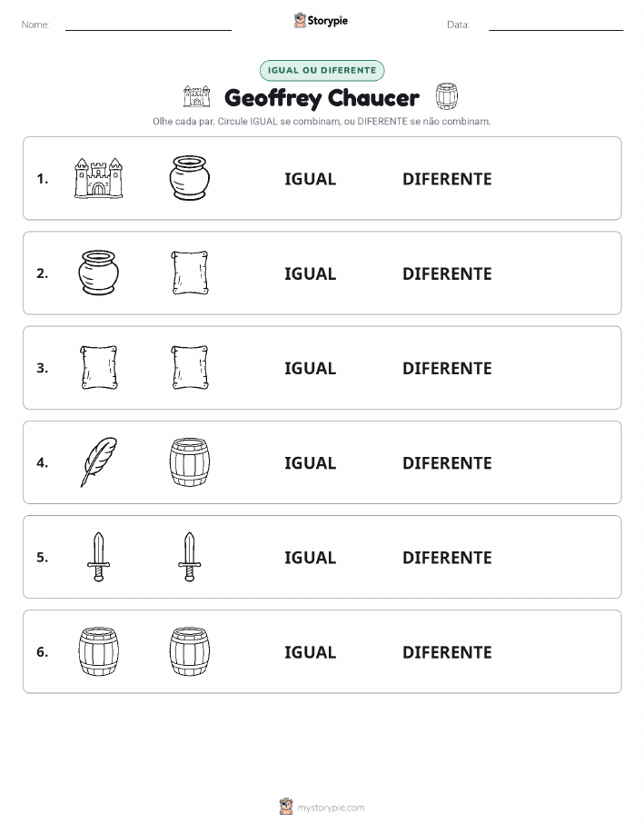Select DIFERENTE for pair 1
This screenshot has width=644, height=833.
[x=447, y=179]
